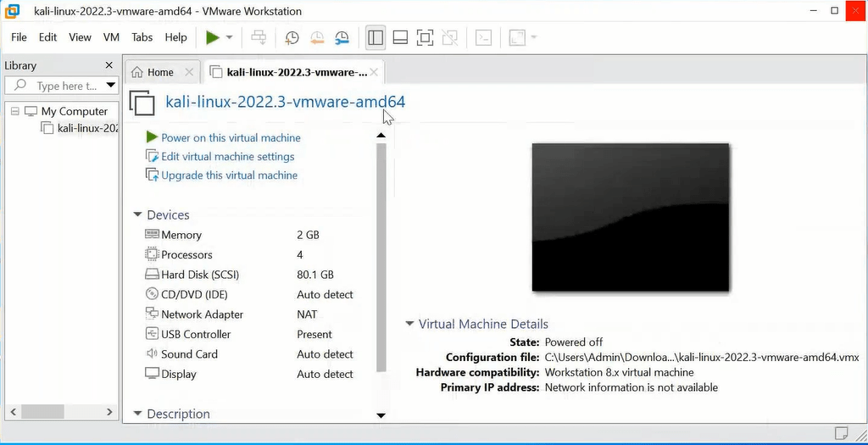This screenshot has height=445, width=868.
Task: Click the CD/DVD (IDE) device
Action: tap(249, 294)
